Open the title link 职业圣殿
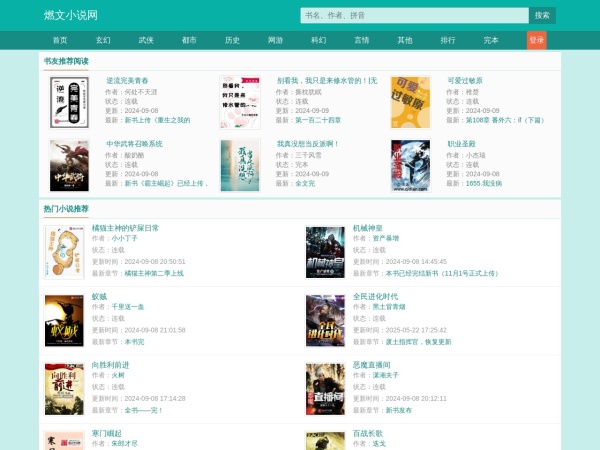The width and height of the screenshot is (600, 450). [x=461, y=144]
